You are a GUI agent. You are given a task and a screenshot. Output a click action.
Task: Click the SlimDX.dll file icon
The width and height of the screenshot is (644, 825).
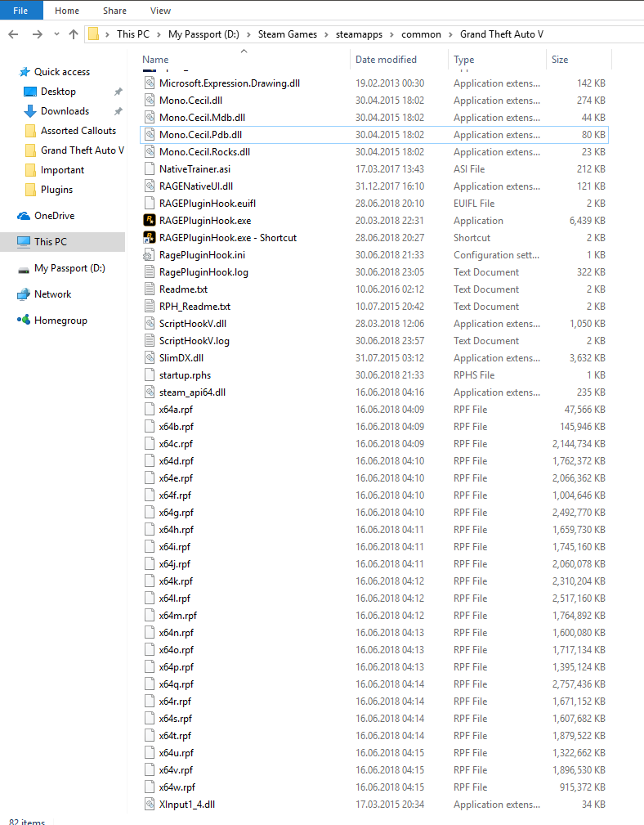click(150, 358)
